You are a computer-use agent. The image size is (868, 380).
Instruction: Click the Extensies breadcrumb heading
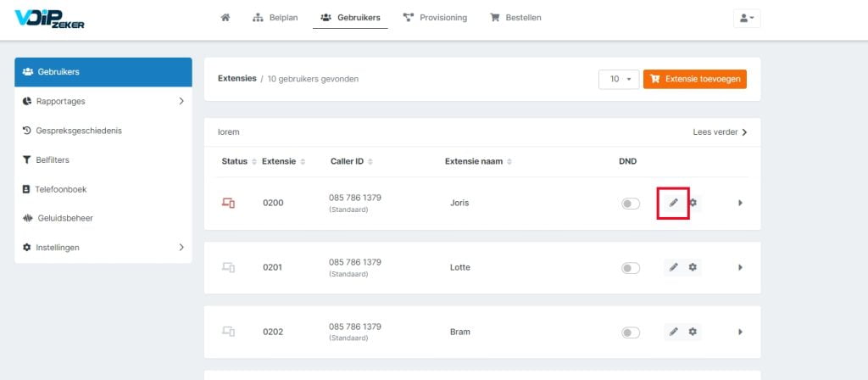pos(237,79)
